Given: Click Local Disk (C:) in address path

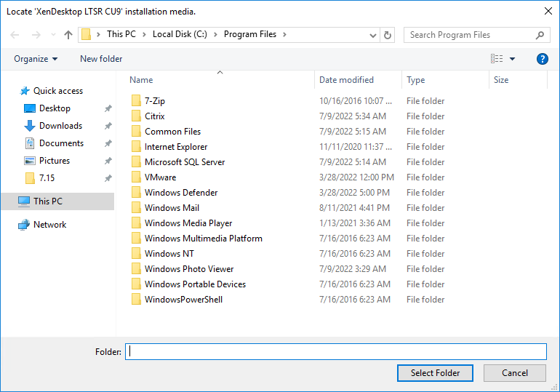Looking at the screenshot, I should click(x=180, y=34).
